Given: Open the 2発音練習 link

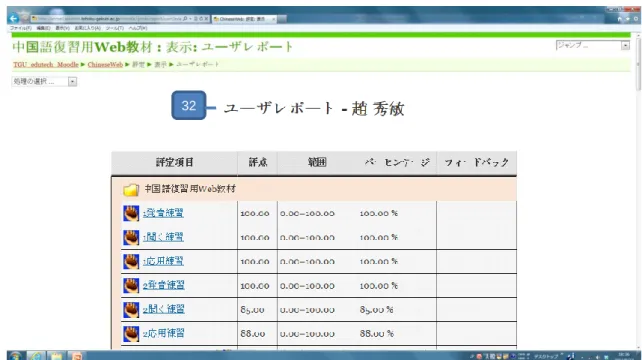Looking at the screenshot, I should (x=163, y=285).
